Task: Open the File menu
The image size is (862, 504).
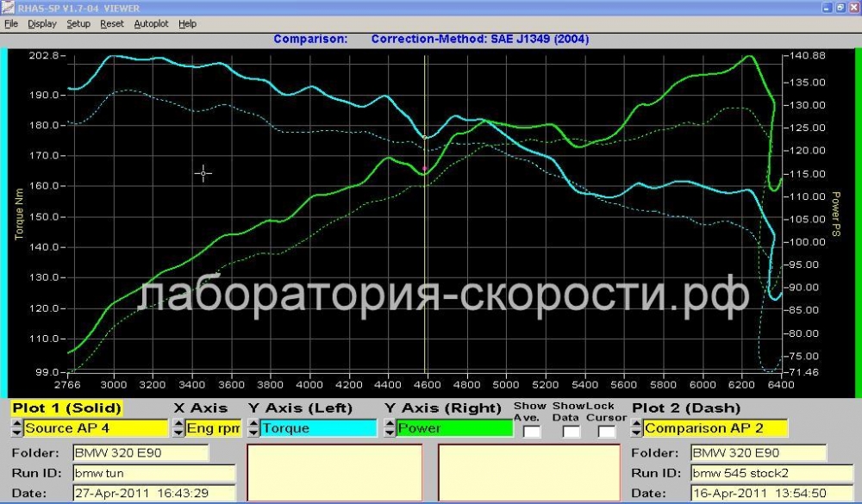Action: click(x=11, y=23)
